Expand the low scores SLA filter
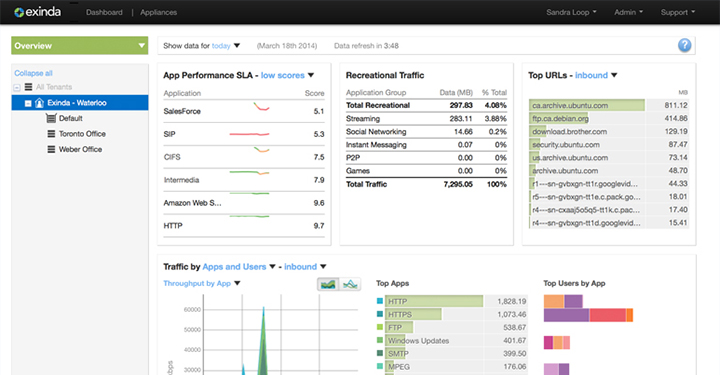Viewport: 720px width, 375px height. [x=287, y=75]
